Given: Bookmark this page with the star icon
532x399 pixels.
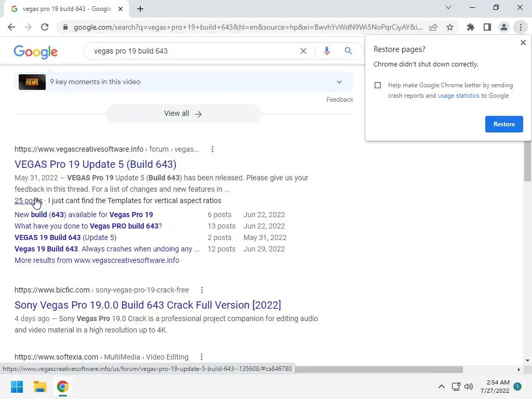Looking at the screenshot, I should pyautogui.click(x=450, y=27).
